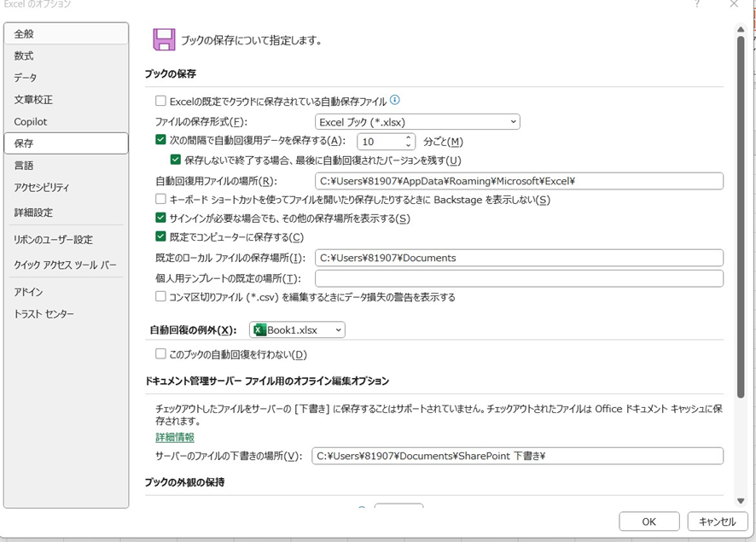Click the 自動回復用ファイルの場所 path field
The width and height of the screenshot is (756, 542).
[x=520, y=181]
